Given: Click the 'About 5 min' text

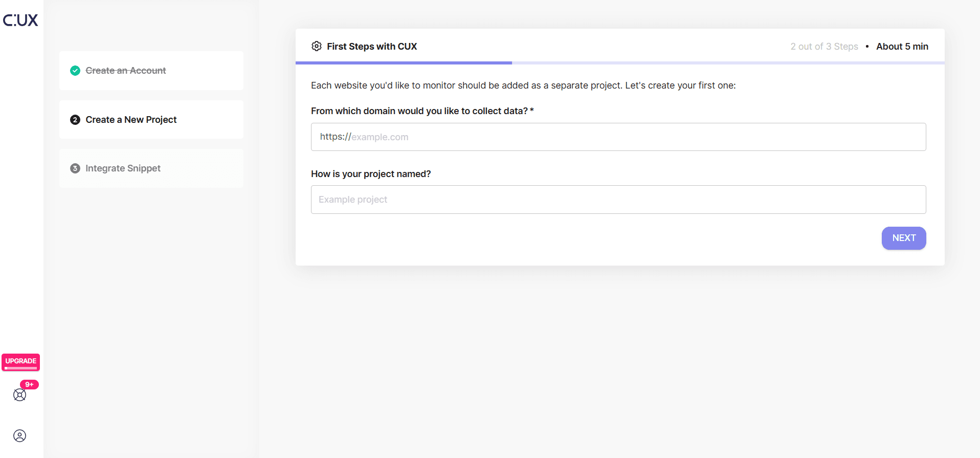Looking at the screenshot, I should pyautogui.click(x=902, y=47).
